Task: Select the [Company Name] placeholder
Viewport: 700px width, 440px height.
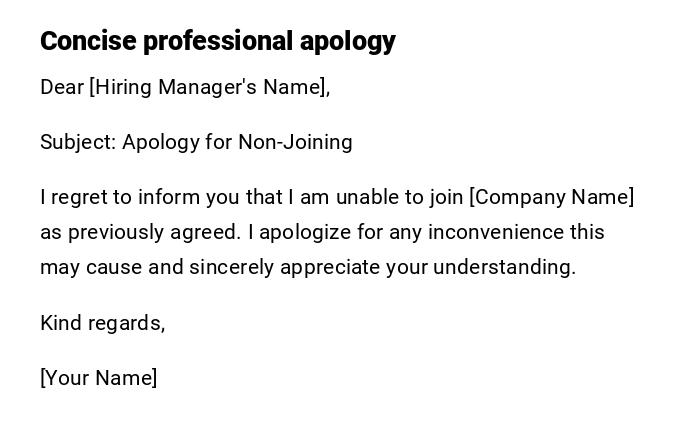Action: tap(552, 197)
